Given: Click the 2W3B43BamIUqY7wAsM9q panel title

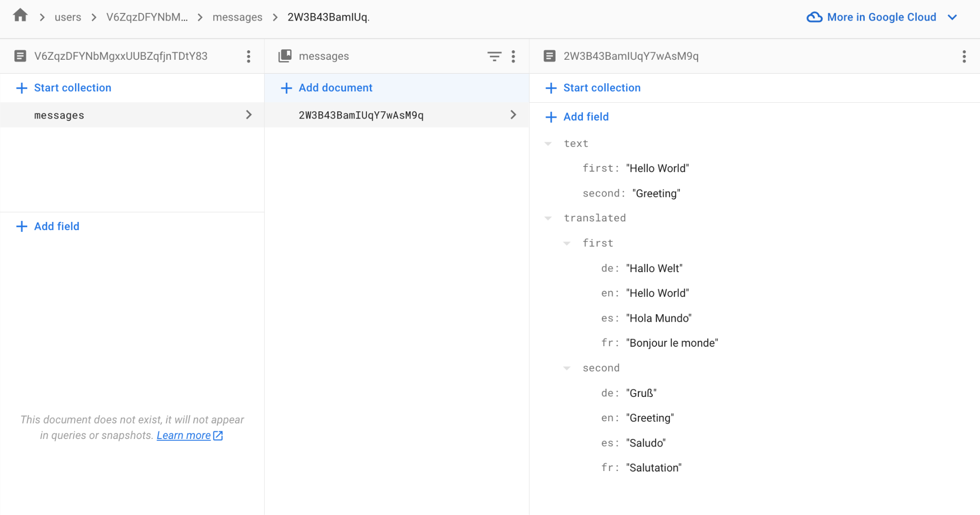Looking at the screenshot, I should (x=631, y=56).
